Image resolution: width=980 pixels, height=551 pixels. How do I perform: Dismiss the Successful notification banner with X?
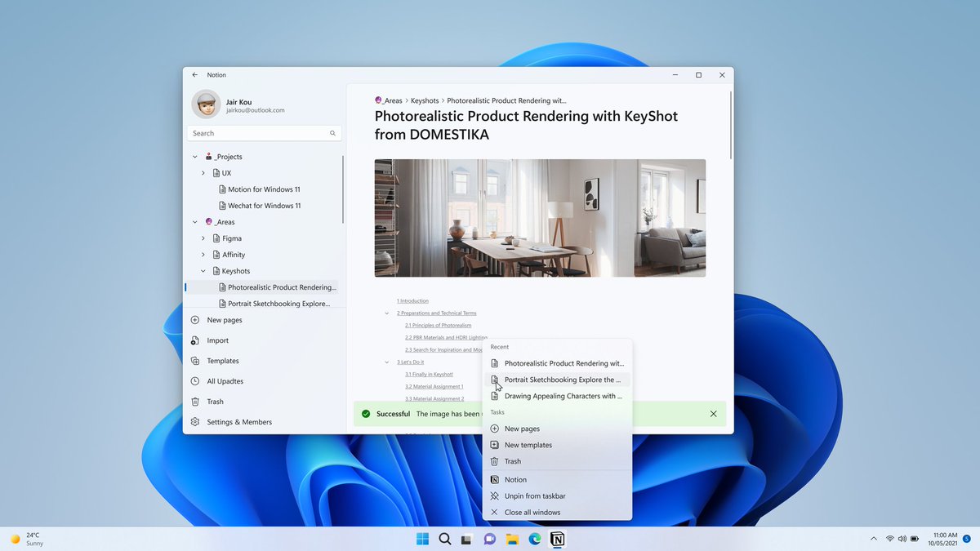click(x=713, y=414)
